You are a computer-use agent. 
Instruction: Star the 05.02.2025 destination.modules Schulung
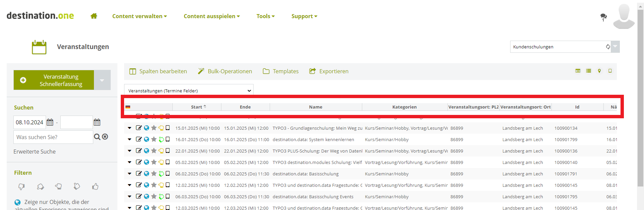[x=154, y=162]
